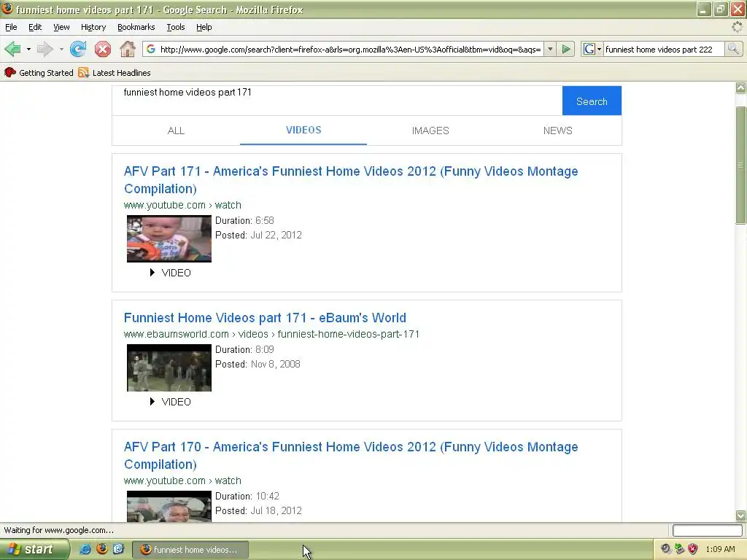Screen dimensions: 747x560
Task: Click the network connection tray icon
Action: (679, 549)
